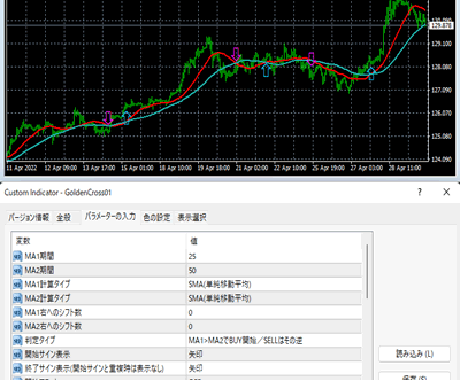The height and width of the screenshot is (380, 460).
Task: Click the variable icon beside MA1期間
Action: pyautogui.click(x=18, y=256)
